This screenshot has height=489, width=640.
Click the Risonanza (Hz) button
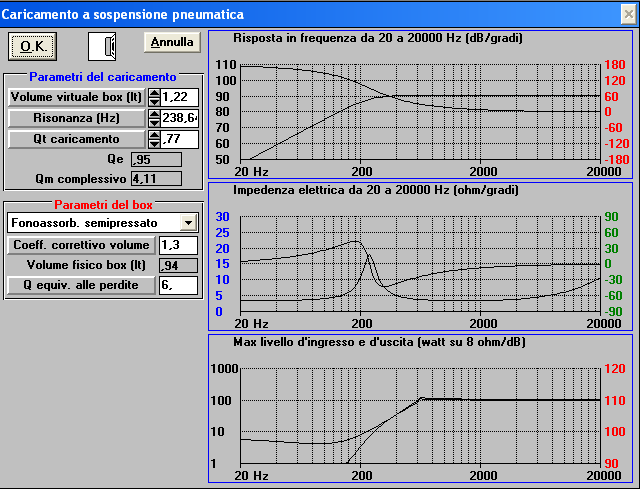76,118
